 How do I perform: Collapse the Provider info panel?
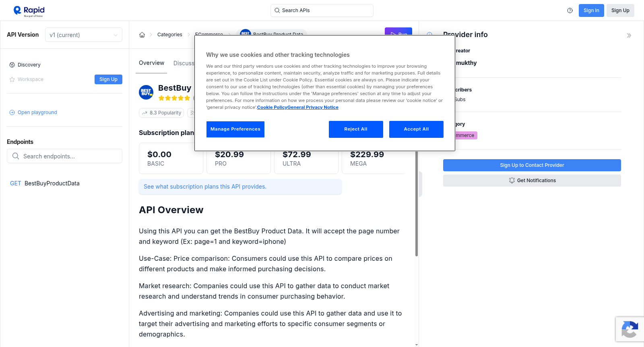pyautogui.click(x=629, y=35)
